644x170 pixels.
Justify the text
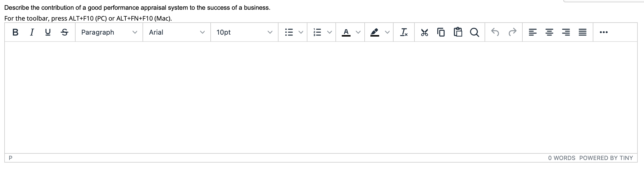pyautogui.click(x=582, y=32)
